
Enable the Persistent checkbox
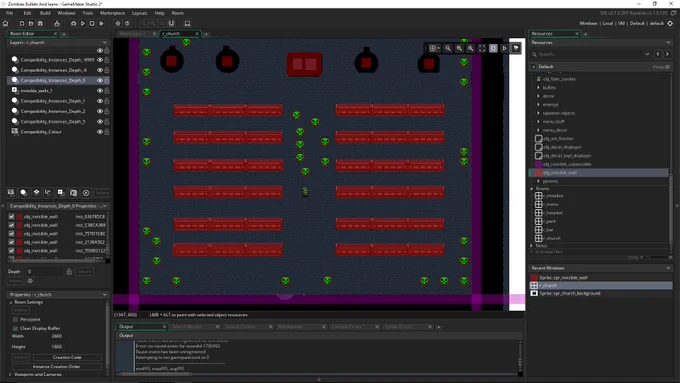[16, 319]
